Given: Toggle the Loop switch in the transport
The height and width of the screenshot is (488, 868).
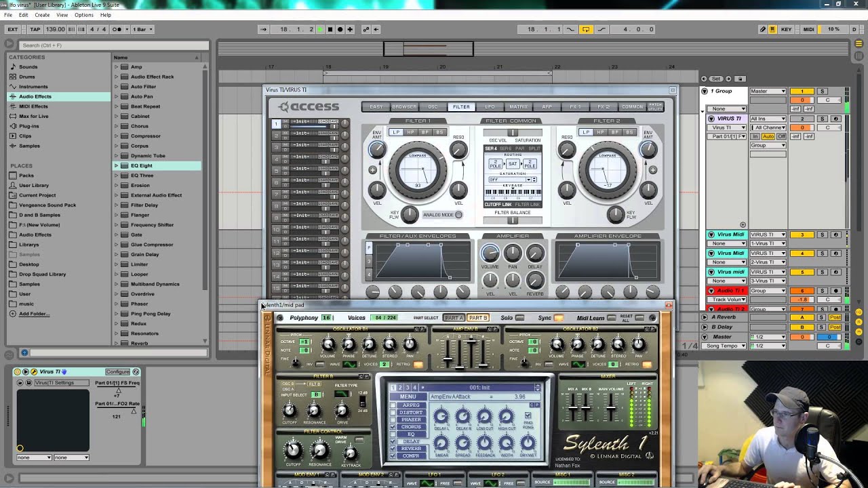Looking at the screenshot, I should [x=585, y=29].
